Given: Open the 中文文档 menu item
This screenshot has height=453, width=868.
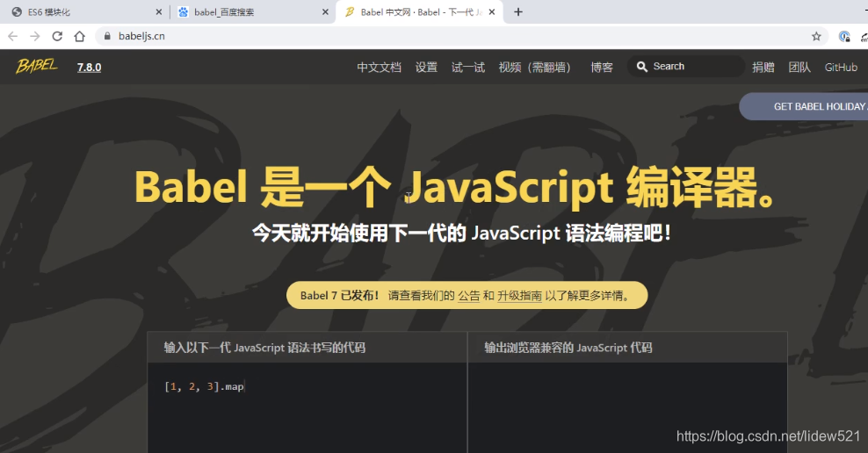Looking at the screenshot, I should (380, 67).
